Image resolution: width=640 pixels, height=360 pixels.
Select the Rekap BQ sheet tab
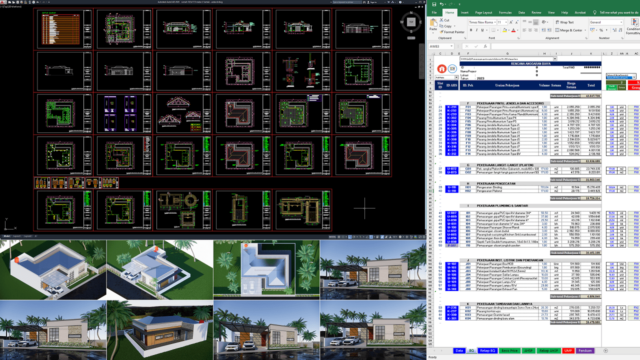pos(487,351)
